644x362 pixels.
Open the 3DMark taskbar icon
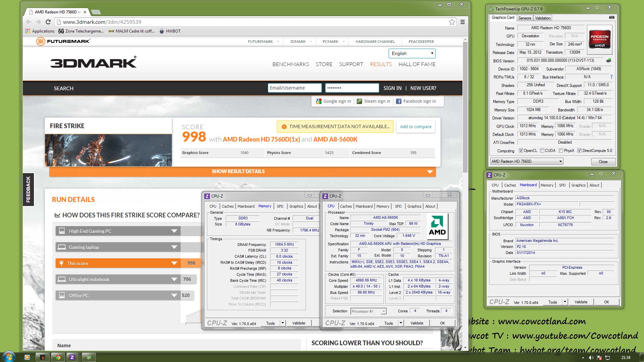tap(42, 357)
